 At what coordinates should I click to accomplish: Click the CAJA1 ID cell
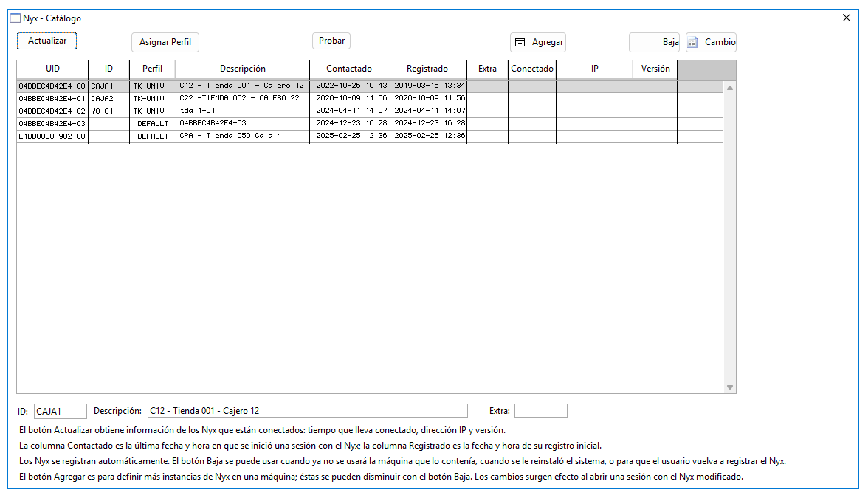coord(108,86)
